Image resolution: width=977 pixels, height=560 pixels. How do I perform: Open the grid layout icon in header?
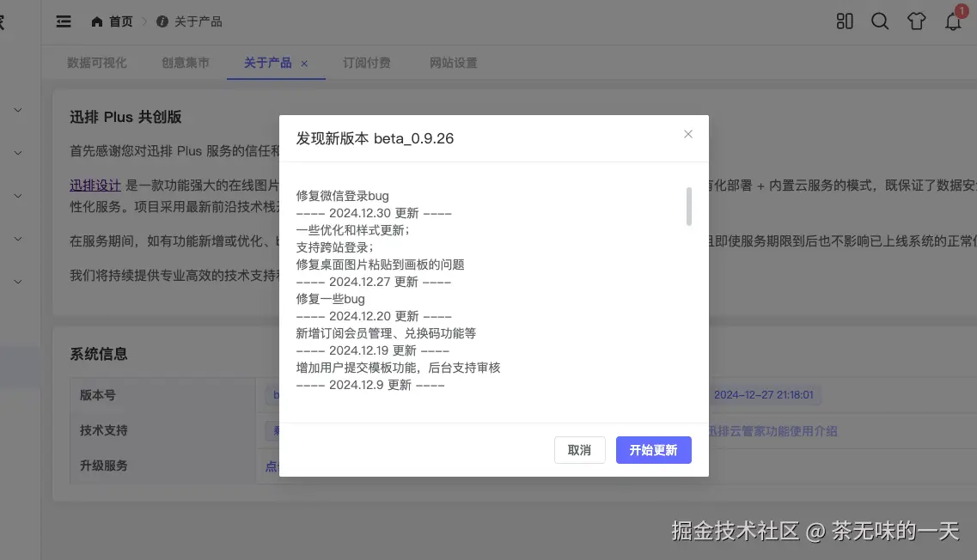(845, 21)
